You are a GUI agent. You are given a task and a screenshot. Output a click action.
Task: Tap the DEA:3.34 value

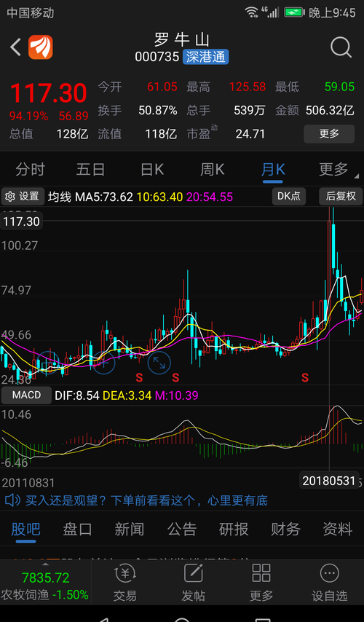click(127, 395)
